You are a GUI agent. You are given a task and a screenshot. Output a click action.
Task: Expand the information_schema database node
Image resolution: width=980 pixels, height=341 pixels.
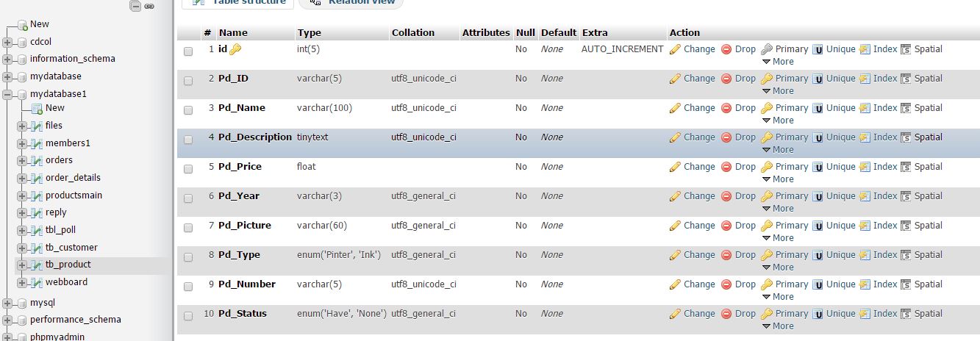click(x=8, y=59)
